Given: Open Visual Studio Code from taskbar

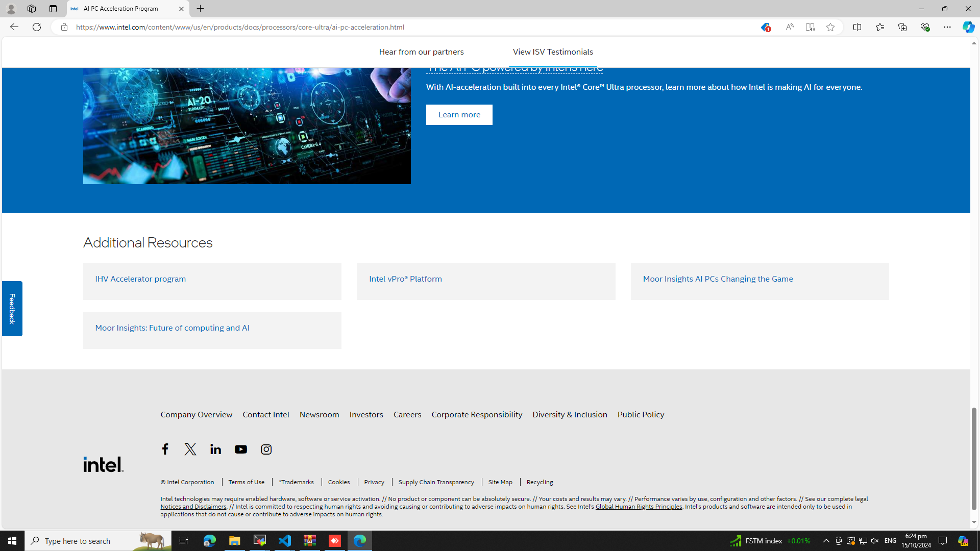Looking at the screenshot, I should point(285,541).
